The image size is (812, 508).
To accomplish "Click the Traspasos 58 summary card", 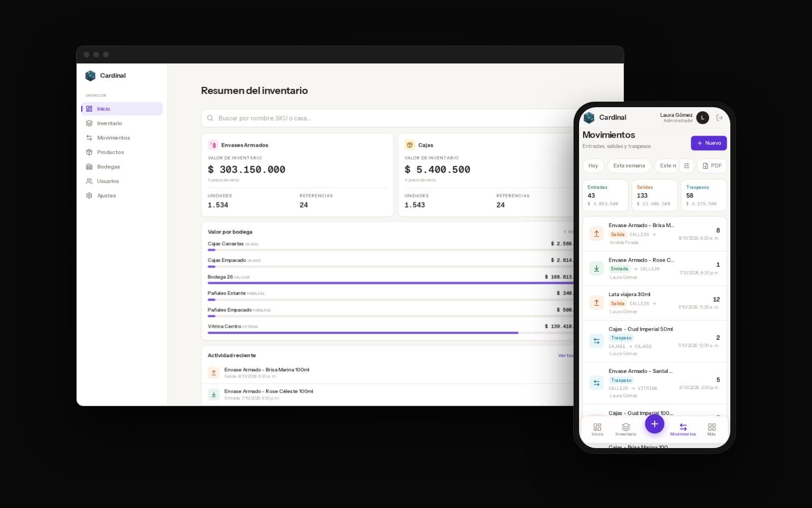I will tap(703, 195).
